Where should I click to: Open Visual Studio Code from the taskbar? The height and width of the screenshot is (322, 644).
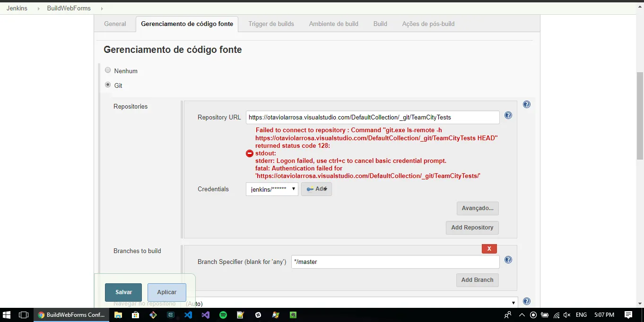188,315
